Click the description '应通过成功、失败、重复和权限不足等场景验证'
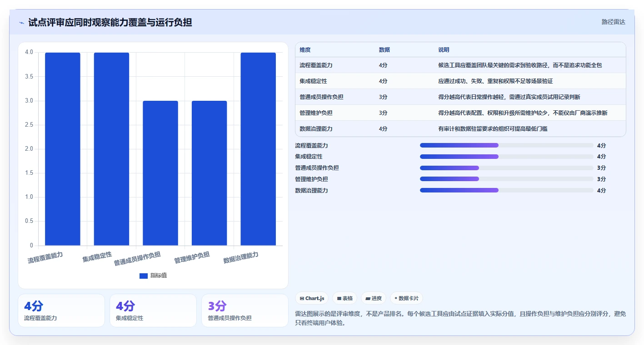 click(x=495, y=81)
